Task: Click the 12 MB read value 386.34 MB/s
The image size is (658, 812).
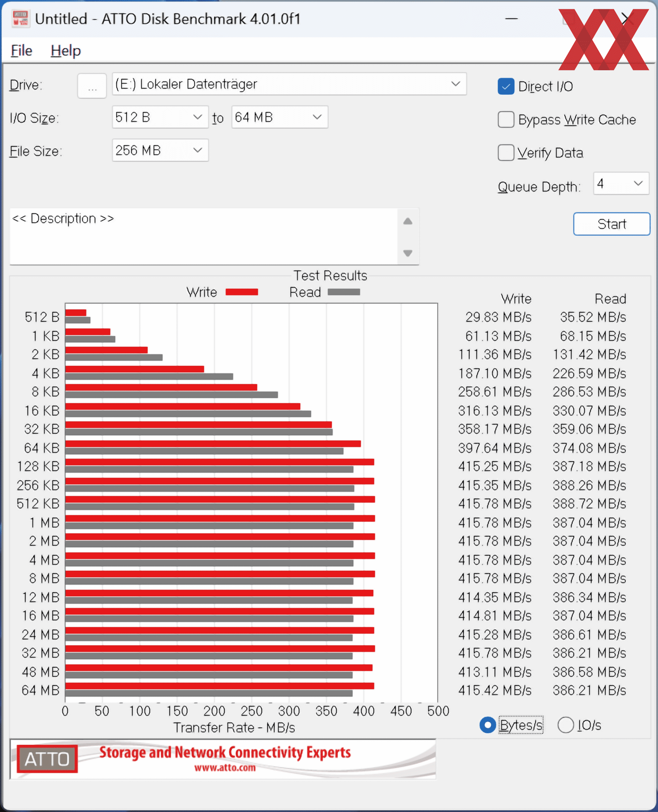Action: [x=589, y=597]
